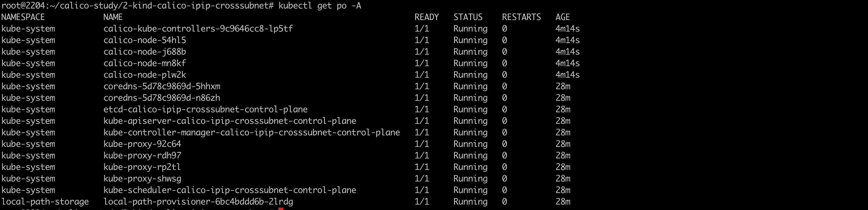The image size is (868, 210).
Task: Click the kube-scheduler control-plane pod name
Action: point(230,190)
